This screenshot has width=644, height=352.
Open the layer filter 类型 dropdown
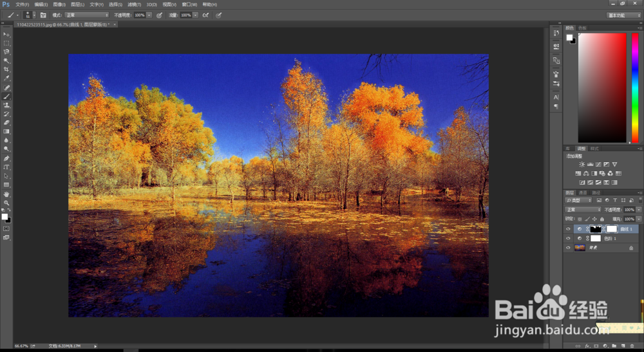[578, 200]
